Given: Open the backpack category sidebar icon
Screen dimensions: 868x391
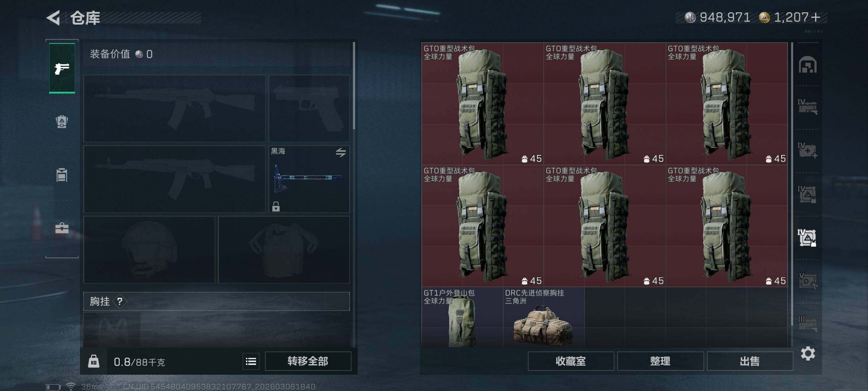Looking at the screenshot, I should 62,122.
